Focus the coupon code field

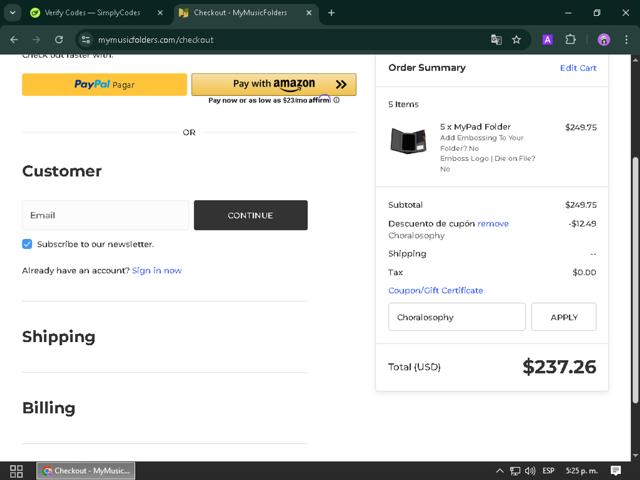coord(457,317)
